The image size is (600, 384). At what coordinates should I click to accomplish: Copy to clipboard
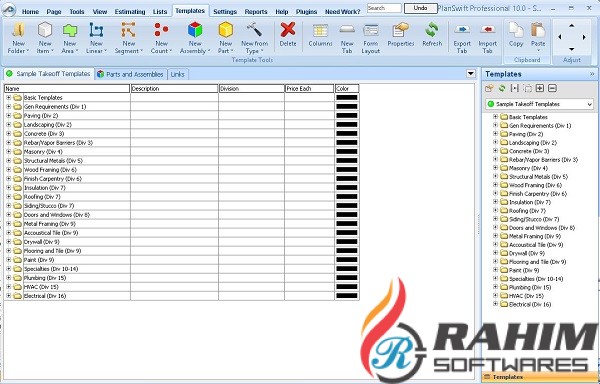(x=516, y=35)
